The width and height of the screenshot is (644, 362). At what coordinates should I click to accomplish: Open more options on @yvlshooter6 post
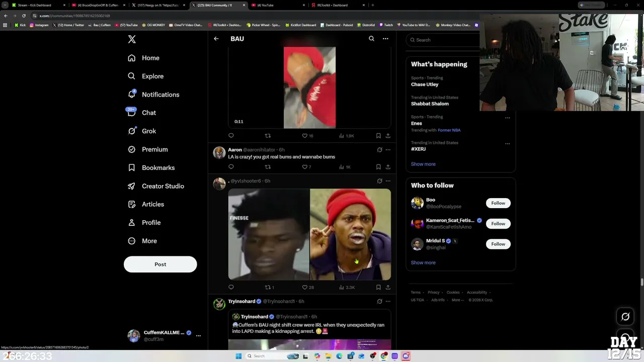click(x=388, y=181)
